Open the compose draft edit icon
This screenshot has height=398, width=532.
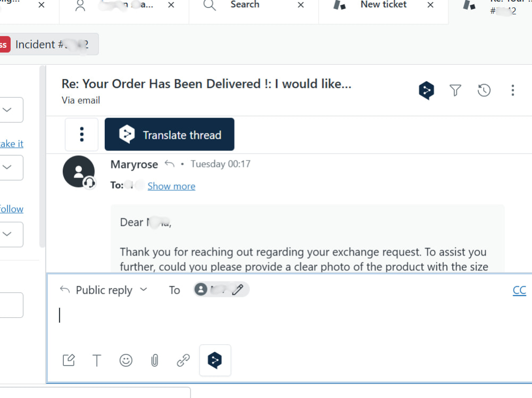tap(69, 360)
